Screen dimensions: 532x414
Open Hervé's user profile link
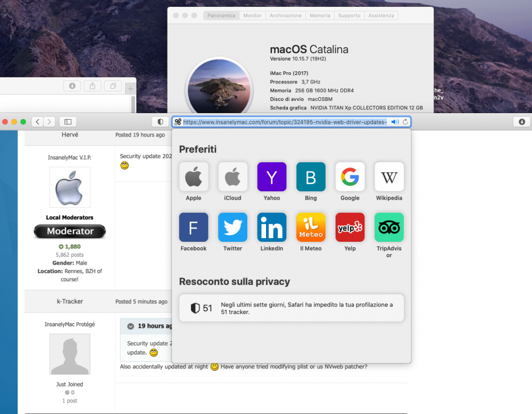(x=70, y=134)
